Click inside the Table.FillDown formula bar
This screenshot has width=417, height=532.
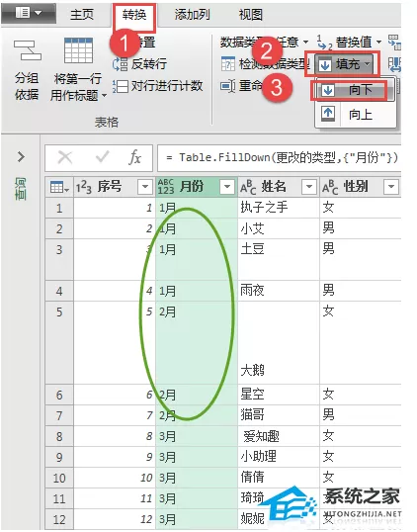(280, 158)
